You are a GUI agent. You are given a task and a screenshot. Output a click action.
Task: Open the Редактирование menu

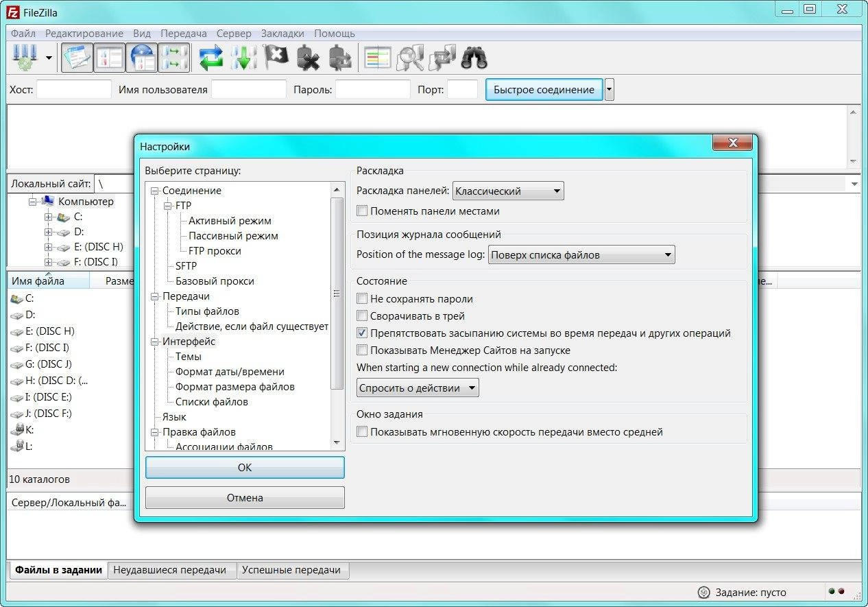84,33
